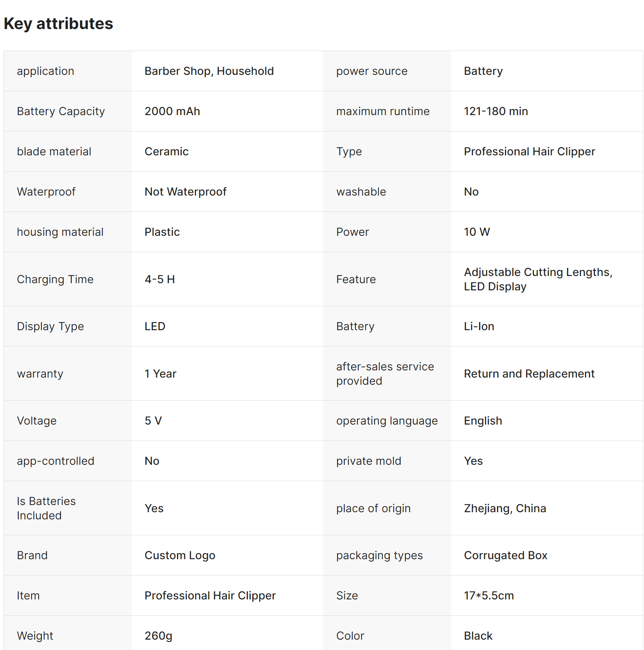Viewport: 644px width, 650px height.
Task: Select the 17*5.5cm size value
Action: pos(489,595)
